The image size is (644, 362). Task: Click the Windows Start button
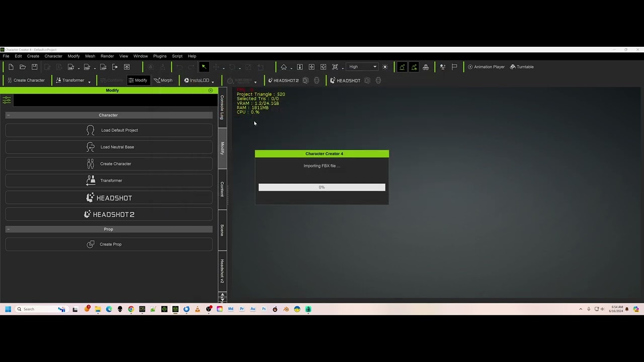pos(8,309)
